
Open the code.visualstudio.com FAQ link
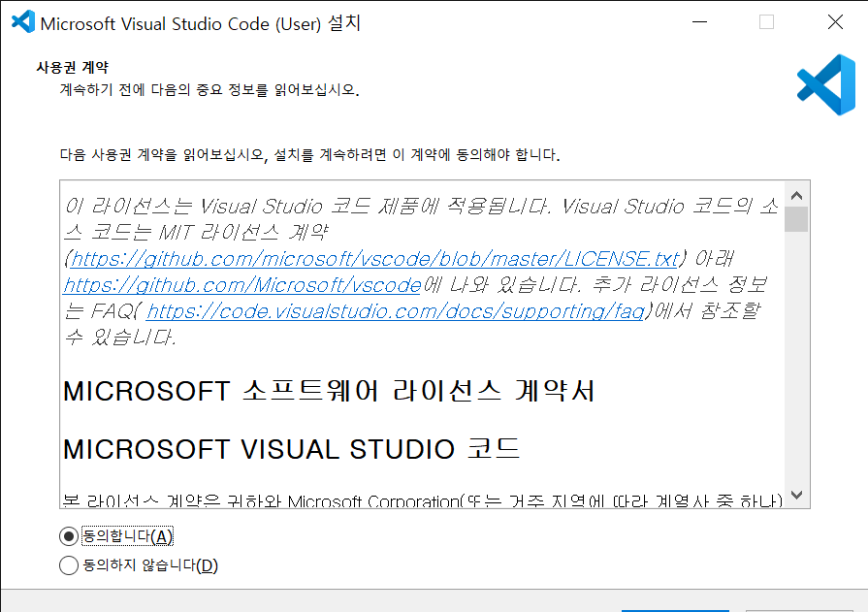coord(396,310)
